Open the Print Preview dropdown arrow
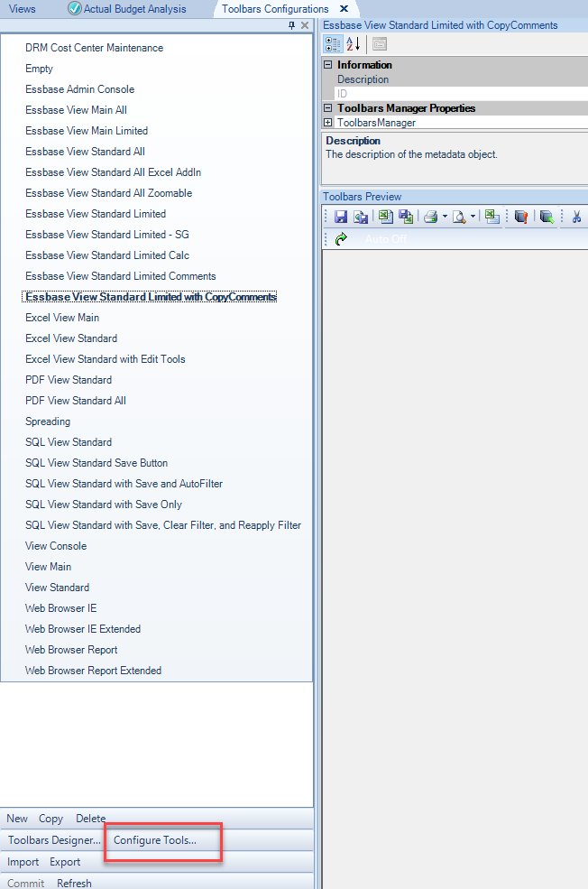This screenshot has width=588, height=889. pos(473,217)
